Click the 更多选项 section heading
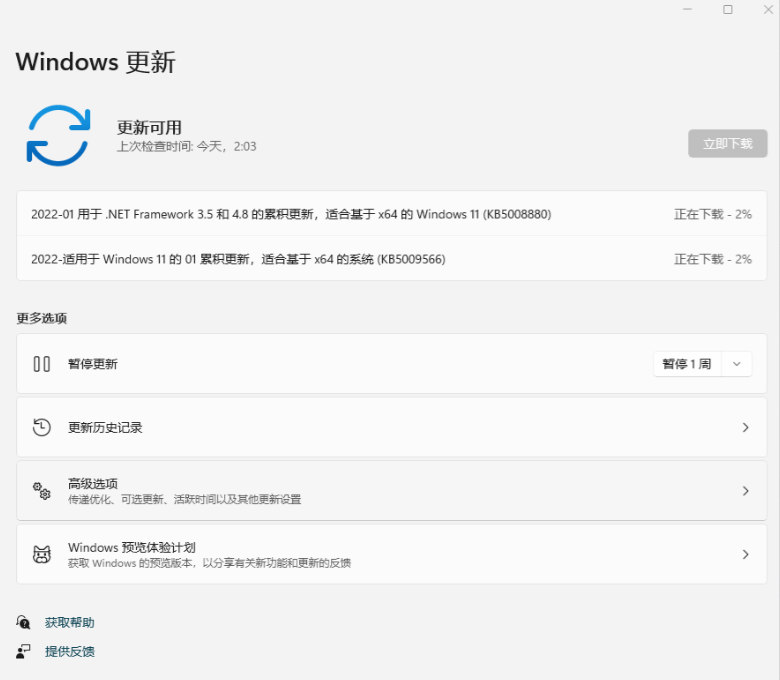This screenshot has height=680, width=780. tap(42, 318)
